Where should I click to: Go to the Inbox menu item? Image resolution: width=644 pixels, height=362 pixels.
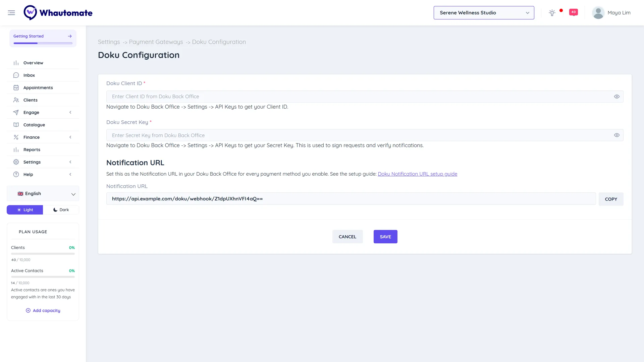(x=43, y=75)
